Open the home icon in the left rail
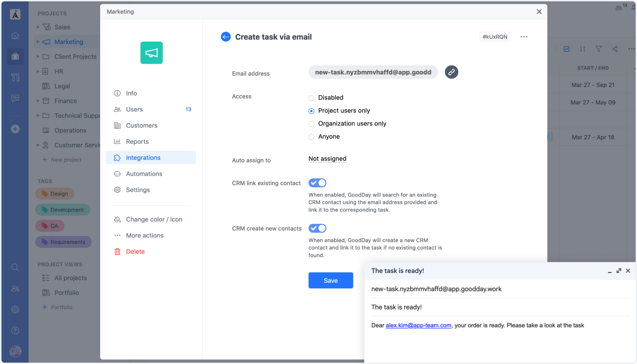The width and height of the screenshot is (637, 364). [x=15, y=35]
